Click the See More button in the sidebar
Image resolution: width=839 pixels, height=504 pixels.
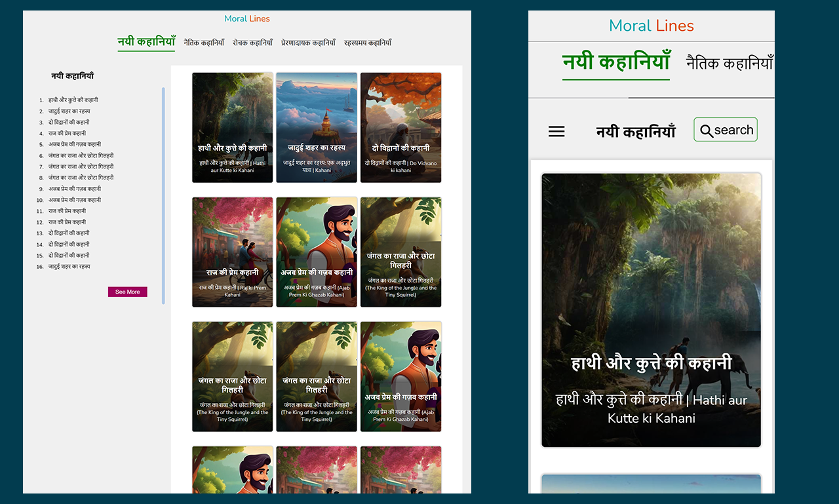[127, 292]
